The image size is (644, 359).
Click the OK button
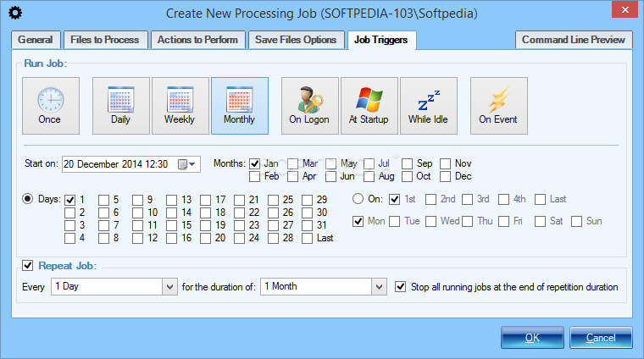(532, 337)
